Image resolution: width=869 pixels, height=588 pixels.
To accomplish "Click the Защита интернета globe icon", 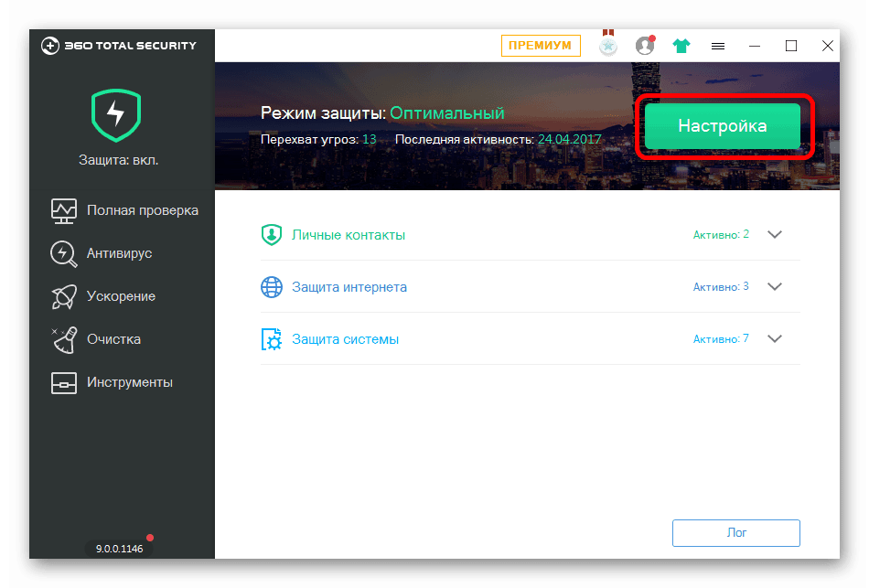I will click(x=272, y=287).
